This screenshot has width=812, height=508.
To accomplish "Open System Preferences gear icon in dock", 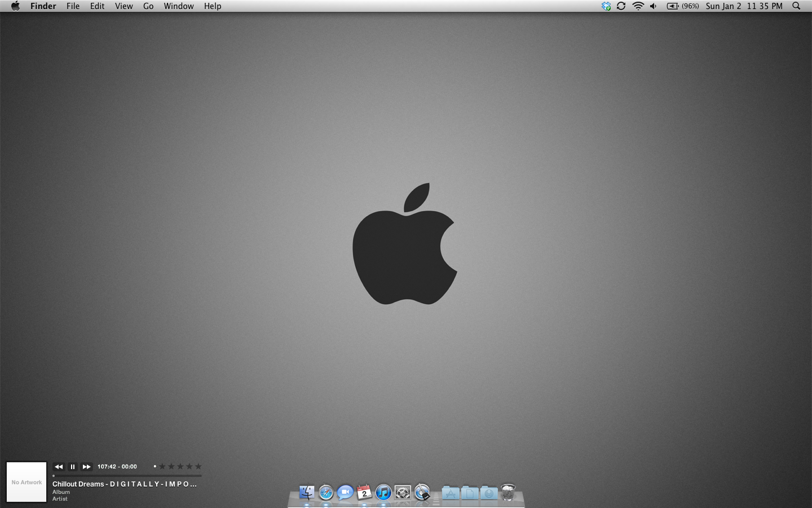I will 403,493.
